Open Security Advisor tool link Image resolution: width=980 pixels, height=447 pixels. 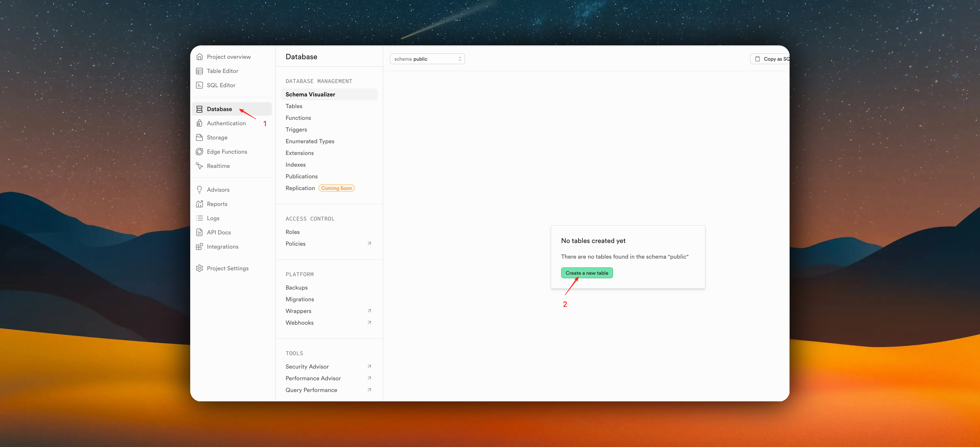[307, 366]
